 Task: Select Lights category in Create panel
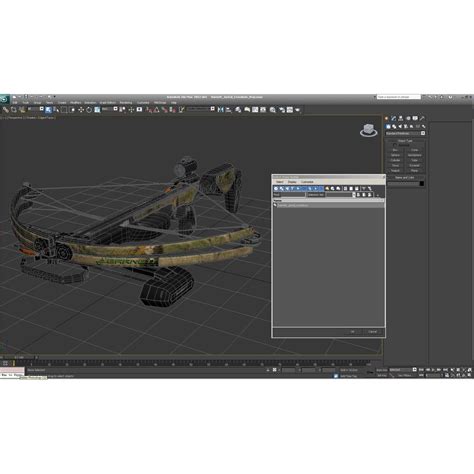(400, 126)
